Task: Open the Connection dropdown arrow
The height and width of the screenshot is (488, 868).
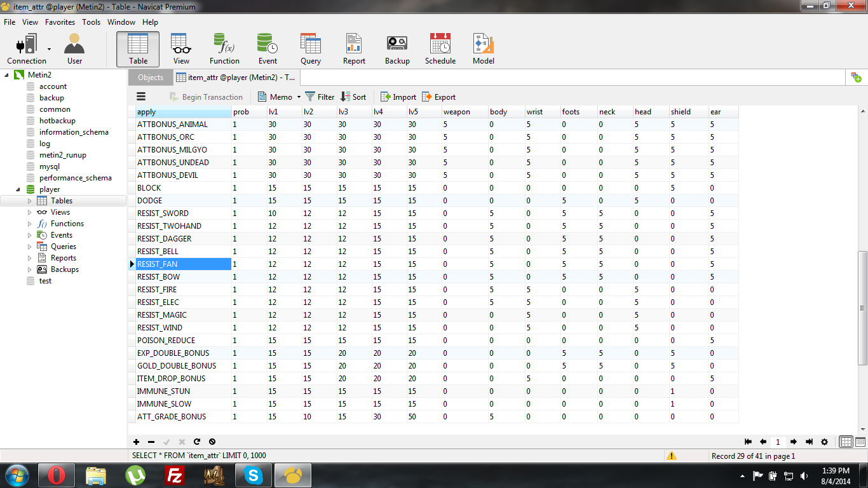Action: click(x=49, y=49)
